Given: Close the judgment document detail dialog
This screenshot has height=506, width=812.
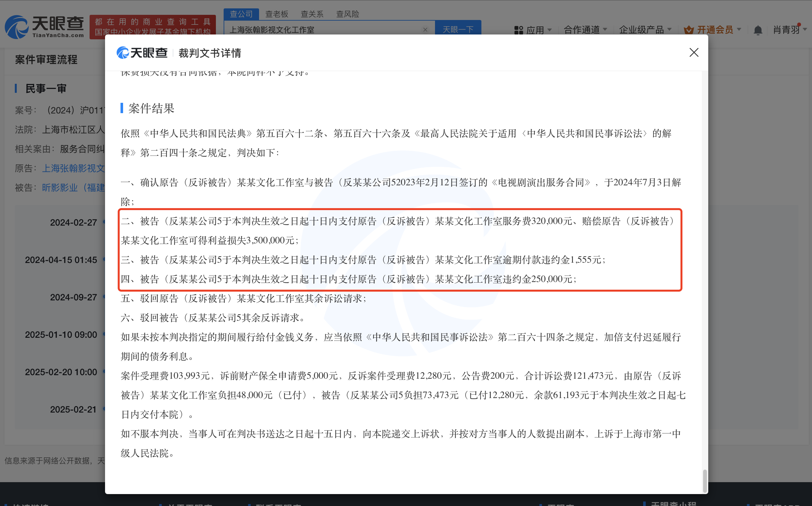Looking at the screenshot, I should tap(693, 52).
